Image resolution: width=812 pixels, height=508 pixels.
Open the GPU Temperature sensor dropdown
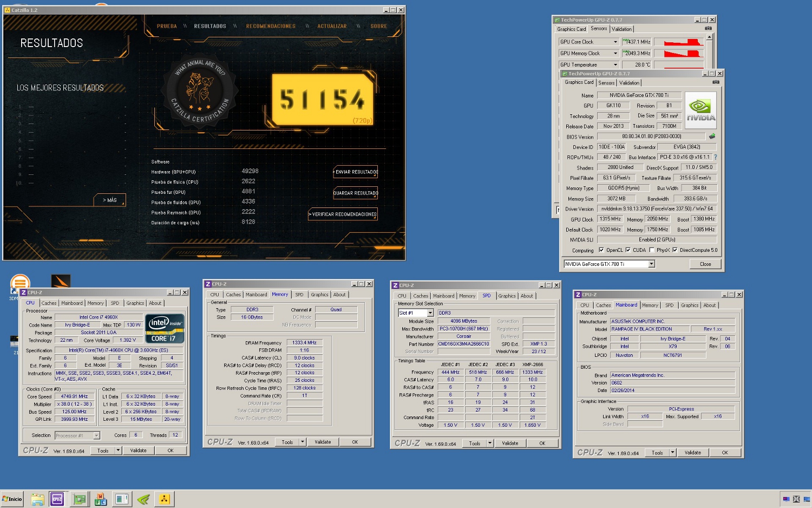[x=615, y=64]
